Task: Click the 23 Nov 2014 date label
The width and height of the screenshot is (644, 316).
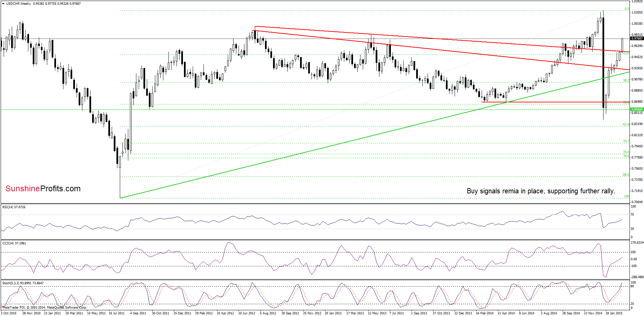Action: [x=593, y=313]
